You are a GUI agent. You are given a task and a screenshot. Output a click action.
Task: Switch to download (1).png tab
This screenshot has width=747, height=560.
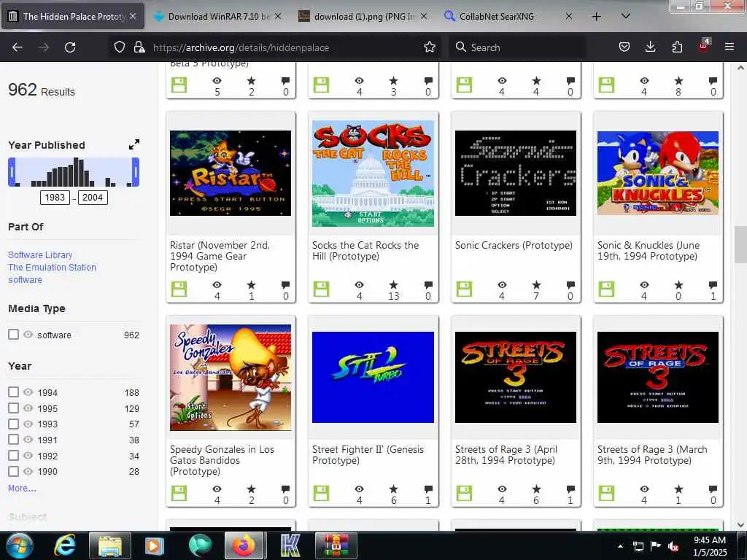click(365, 17)
